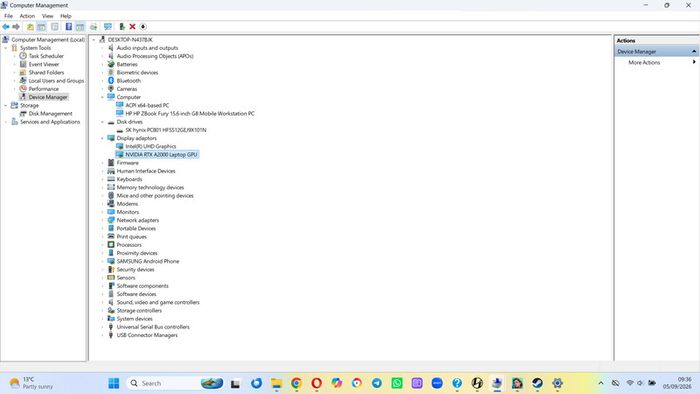Collapse the Storage node in the left tree
This screenshot has height=394, width=700.
click(x=6, y=105)
